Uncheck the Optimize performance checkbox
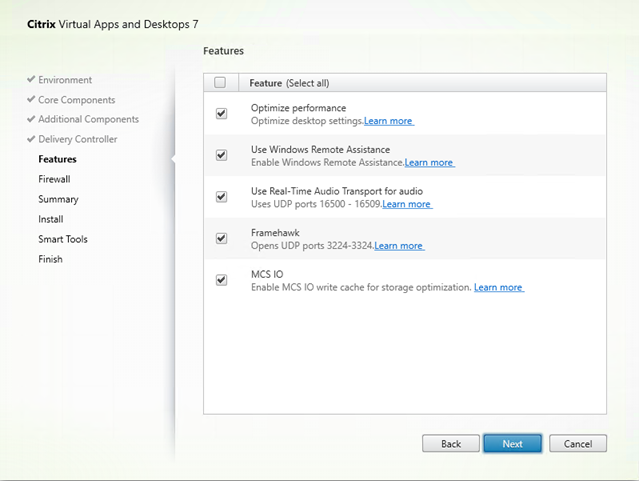Image resolution: width=639 pixels, height=481 pixels. [221, 113]
